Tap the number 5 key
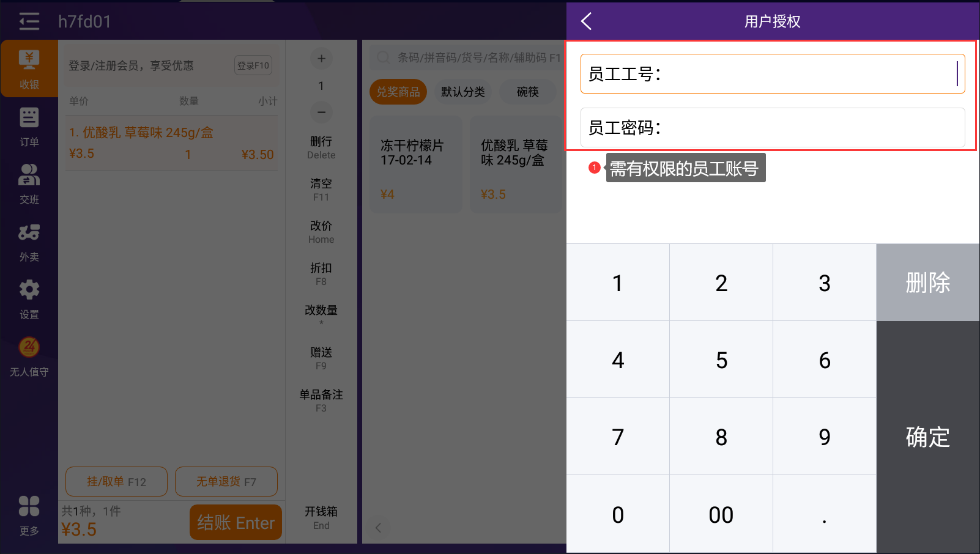This screenshot has height=554, width=980. coord(721,360)
